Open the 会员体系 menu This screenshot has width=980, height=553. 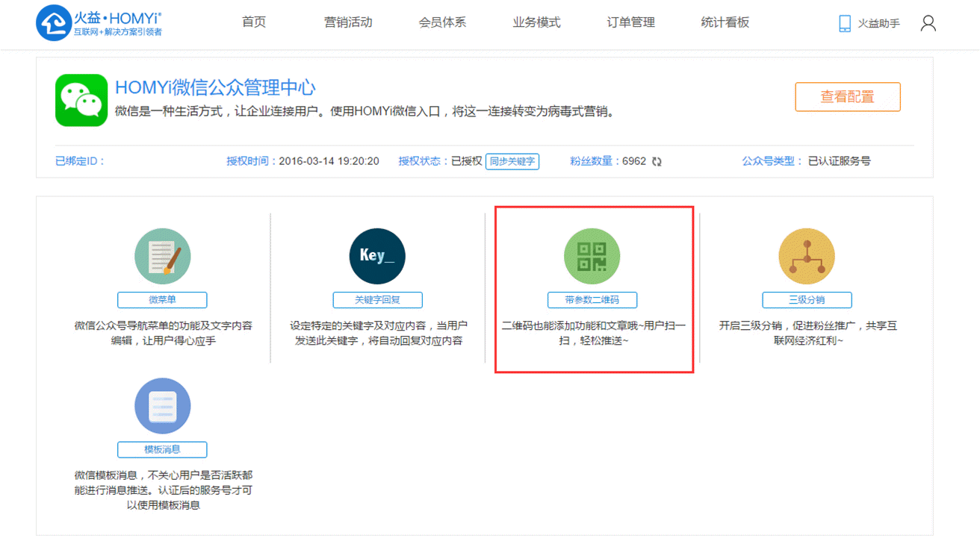tap(442, 22)
